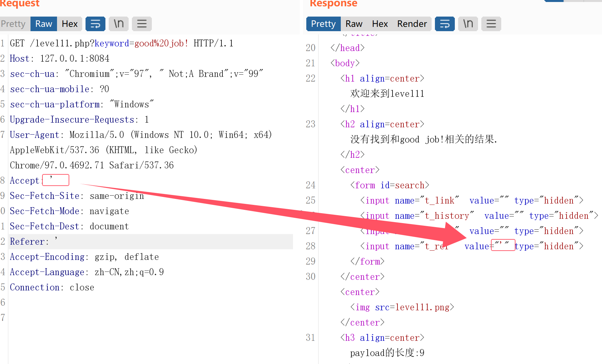This screenshot has width=602, height=364.
Task: Click the GET /level11.php request line
Action: (122, 43)
